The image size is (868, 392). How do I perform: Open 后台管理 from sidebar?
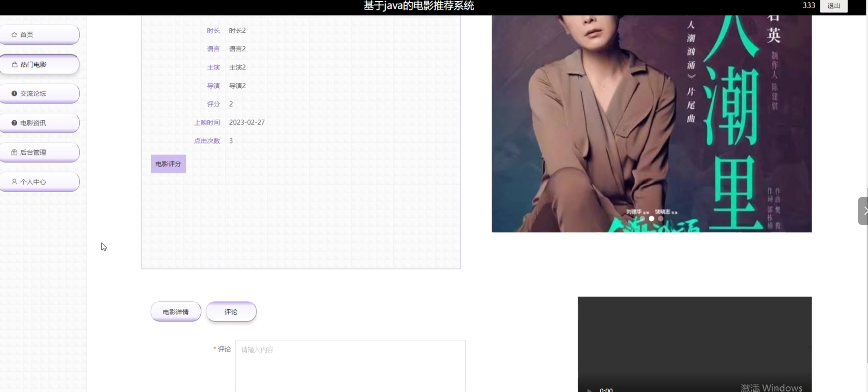point(40,152)
